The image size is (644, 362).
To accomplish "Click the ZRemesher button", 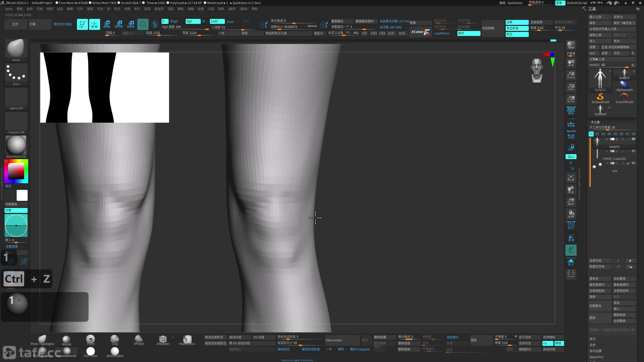I will [342, 340].
